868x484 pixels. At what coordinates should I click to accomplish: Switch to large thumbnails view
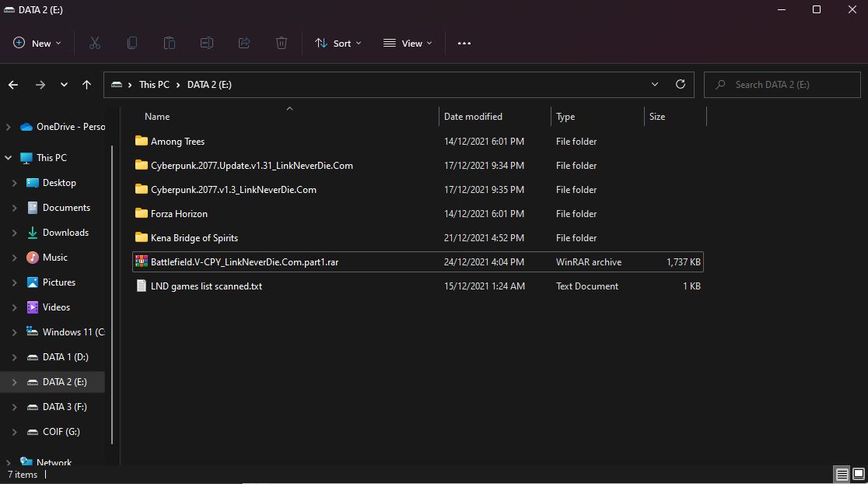coord(859,474)
